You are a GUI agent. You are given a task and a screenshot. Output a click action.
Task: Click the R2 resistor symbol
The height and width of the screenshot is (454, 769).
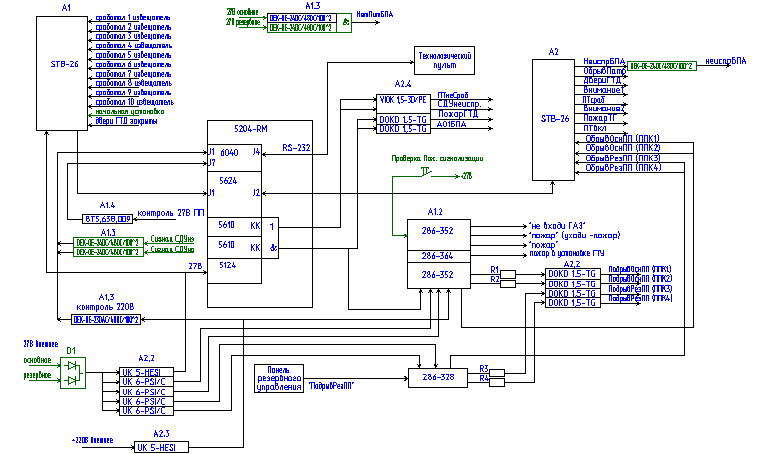[508, 283]
